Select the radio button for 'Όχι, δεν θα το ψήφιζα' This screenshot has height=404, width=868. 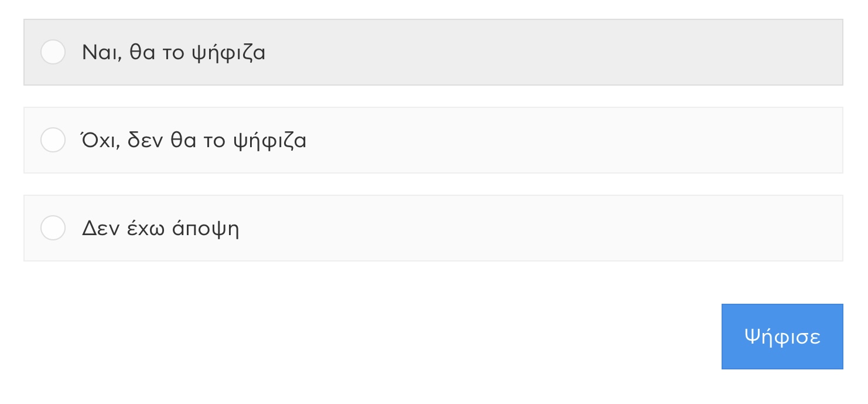click(53, 140)
